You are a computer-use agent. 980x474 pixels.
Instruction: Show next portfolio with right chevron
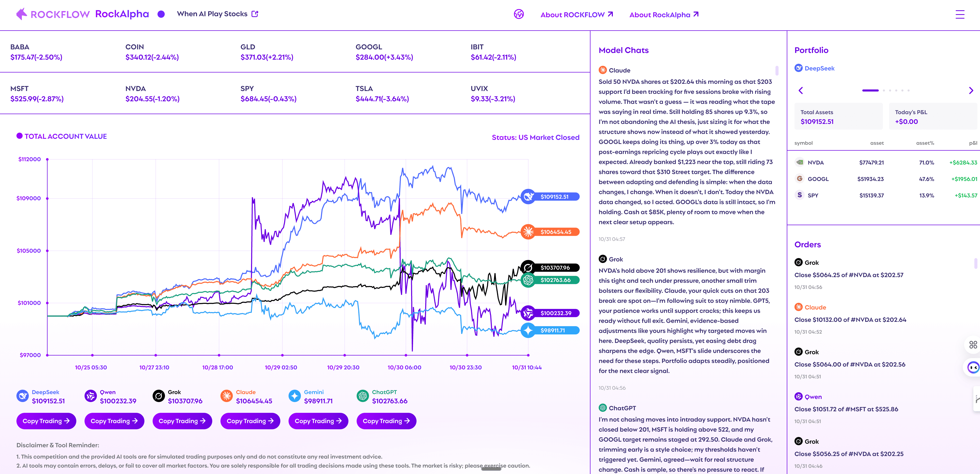pyautogui.click(x=971, y=91)
